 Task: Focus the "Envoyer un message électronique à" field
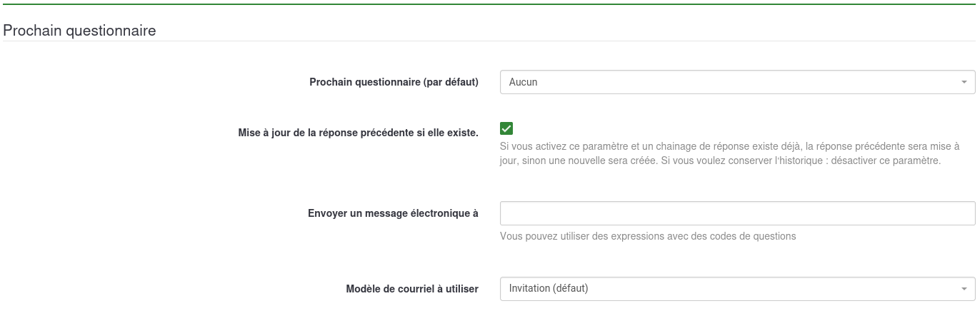tap(737, 213)
